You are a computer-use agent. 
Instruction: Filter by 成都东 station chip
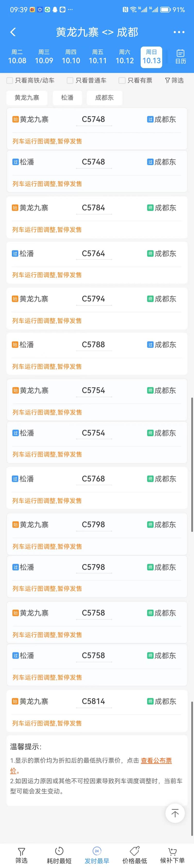[x=104, y=98]
